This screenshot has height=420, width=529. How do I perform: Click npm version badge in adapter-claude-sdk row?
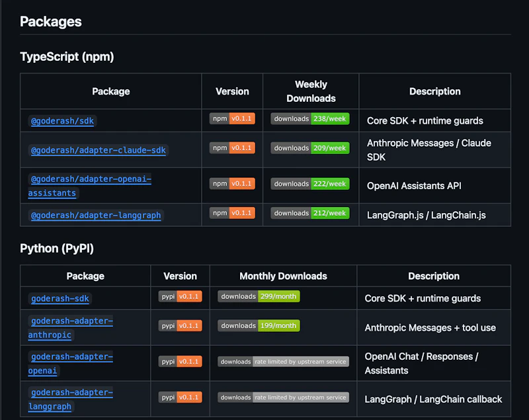point(232,147)
